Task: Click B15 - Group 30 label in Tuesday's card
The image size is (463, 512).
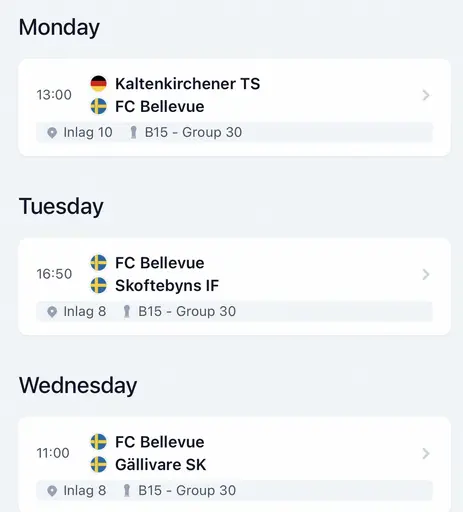Action: [187, 311]
